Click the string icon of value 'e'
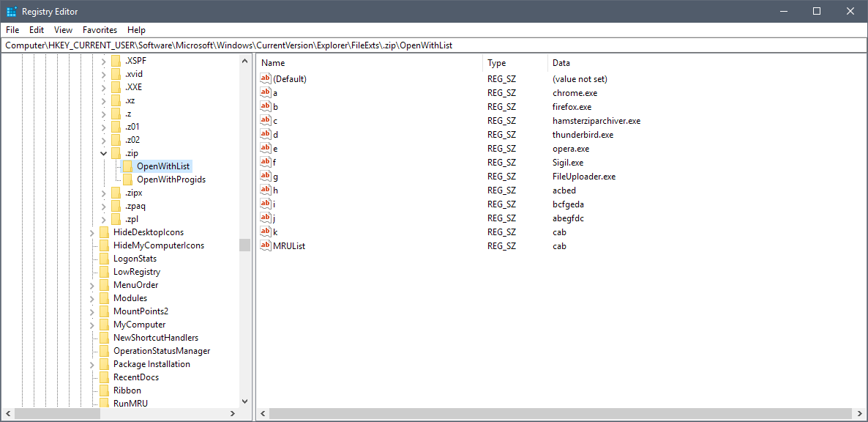 pos(266,149)
